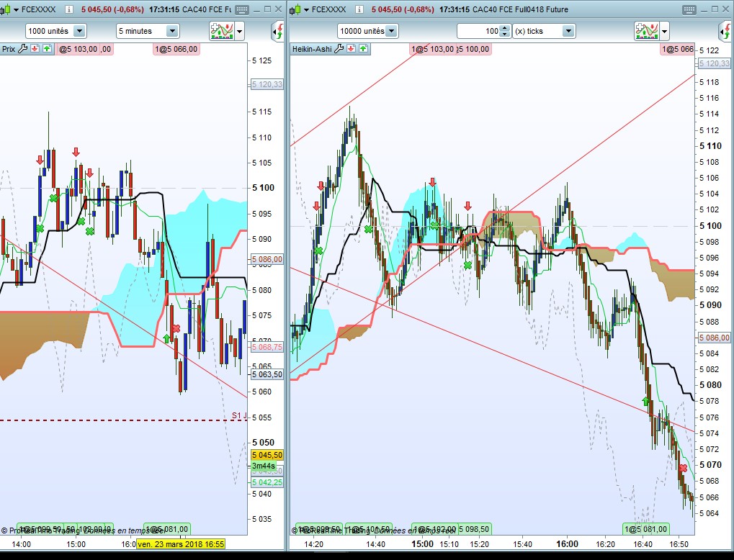Image resolution: width=734 pixels, height=560 pixels.
Task: Open instrument menu arrow in right FCEXXXX window
Action: point(307,9)
